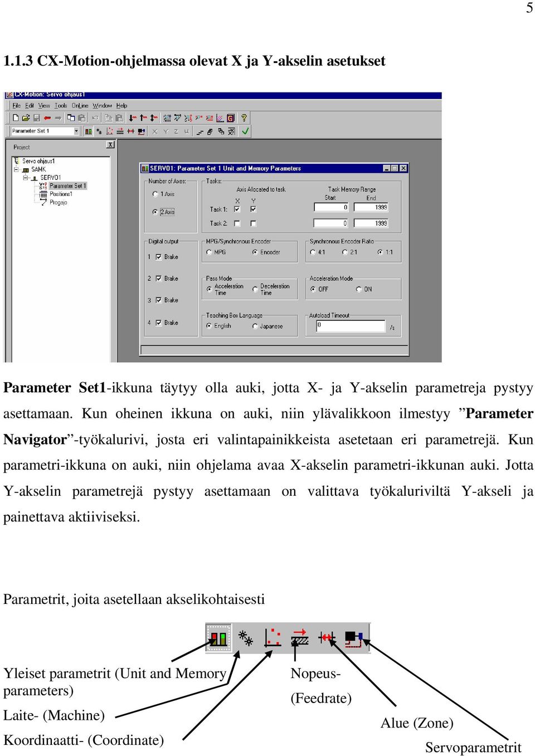Click the Open folder toolbar icon

coord(26,118)
